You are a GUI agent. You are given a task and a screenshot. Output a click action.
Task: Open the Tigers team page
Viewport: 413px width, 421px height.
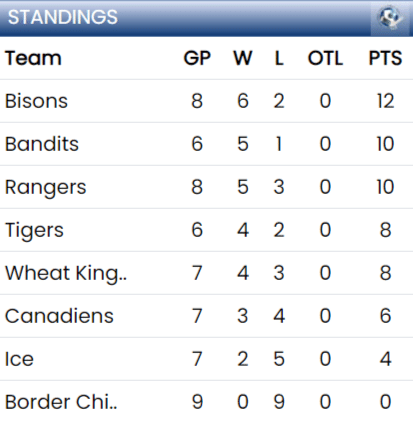click(34, 230)
